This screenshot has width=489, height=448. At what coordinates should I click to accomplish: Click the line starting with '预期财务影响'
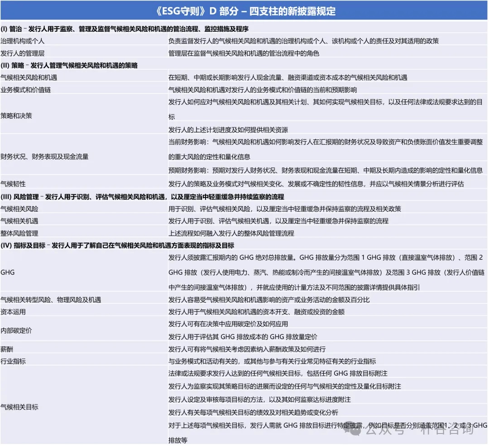[326, 170]
